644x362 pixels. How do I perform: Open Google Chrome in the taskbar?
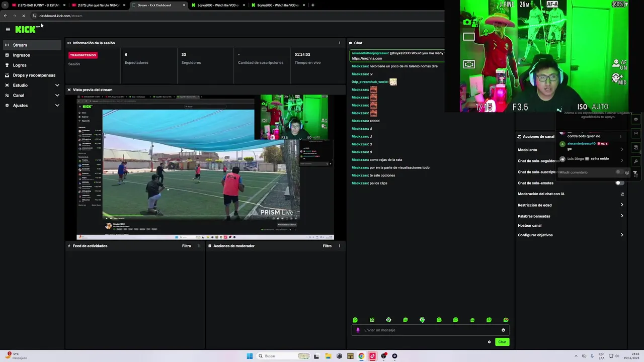tap(361, 356)
